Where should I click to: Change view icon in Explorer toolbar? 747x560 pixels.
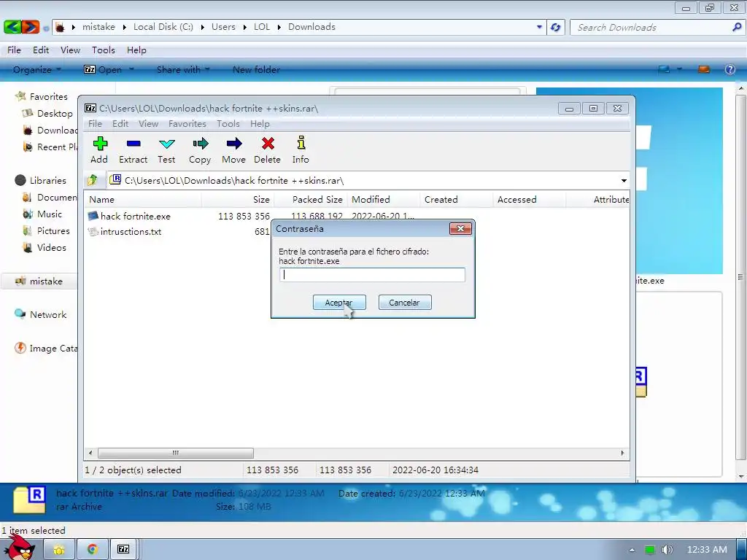[x=664, y=69]
